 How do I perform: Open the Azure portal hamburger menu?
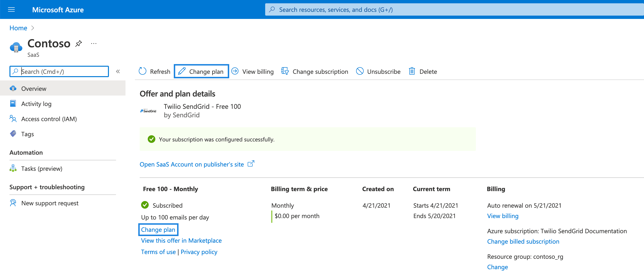click(11, 9)
